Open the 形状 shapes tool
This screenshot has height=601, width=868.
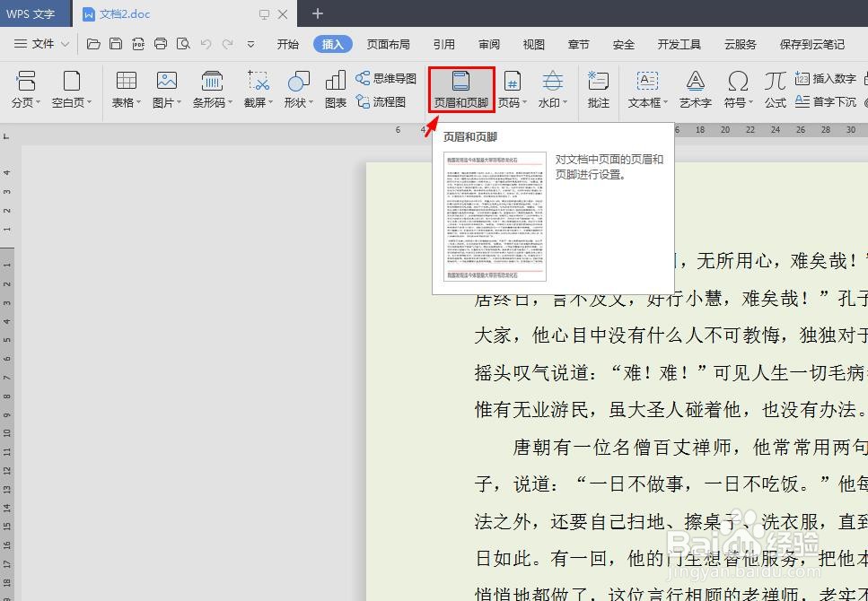(x=298, y=89)
